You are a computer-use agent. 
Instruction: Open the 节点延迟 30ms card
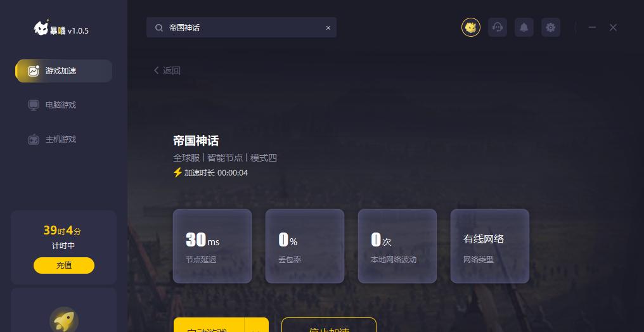coord(212,246)
